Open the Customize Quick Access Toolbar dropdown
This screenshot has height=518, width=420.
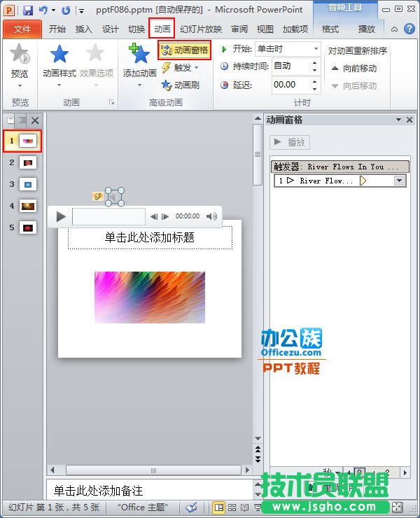click(82, 11)
